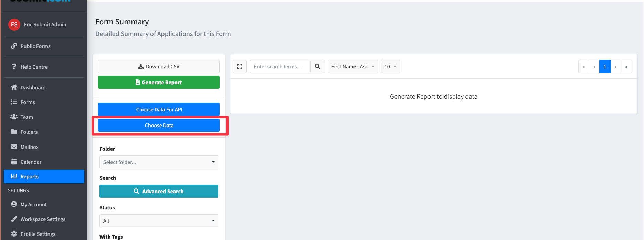This screenshot has height=240, width=644.
Task: Click the magnifying glass search icon
Action: [x=317, y=66]
